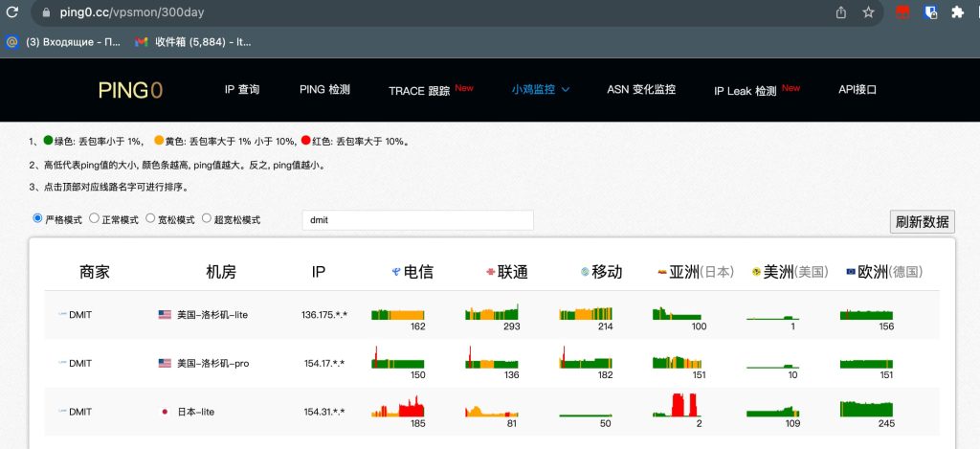Click the 美国-洛杉矶-pro datacenter name
980x449 pixels.
point(212,363)
